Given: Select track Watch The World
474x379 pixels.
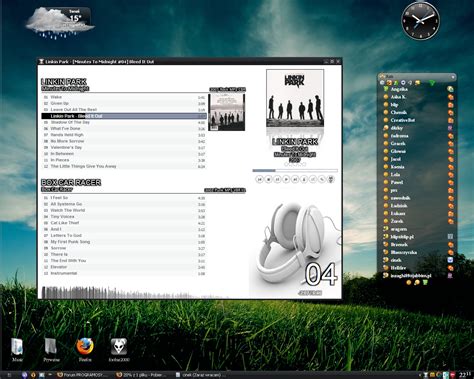Looking at the screenshot, I should 124,210.
